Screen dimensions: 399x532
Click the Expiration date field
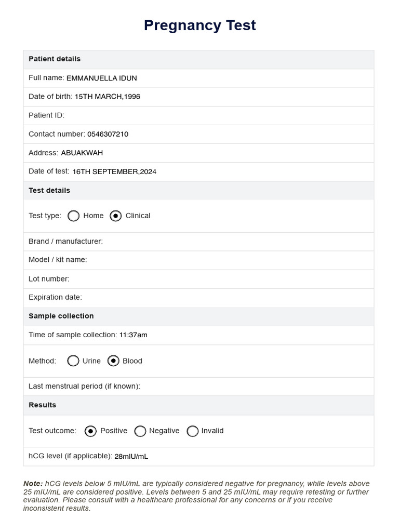point(228,298)
